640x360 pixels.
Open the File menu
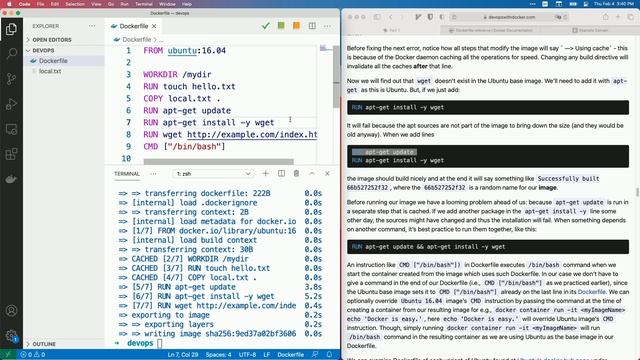click(40, 4)
